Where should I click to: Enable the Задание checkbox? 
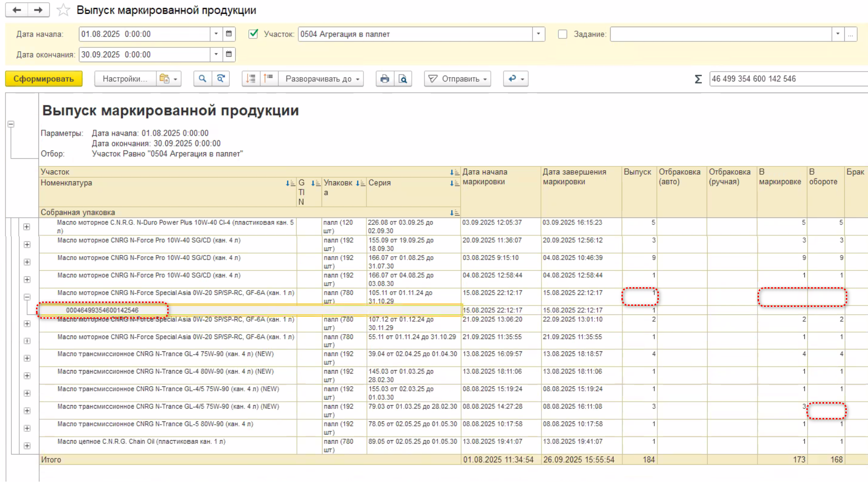[562, 34]
